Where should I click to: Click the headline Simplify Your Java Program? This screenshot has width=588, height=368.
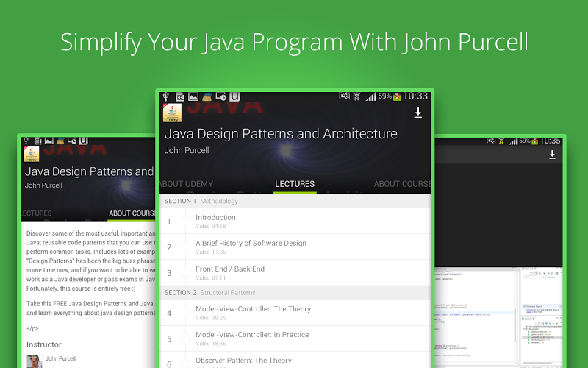tap(295, 42)
